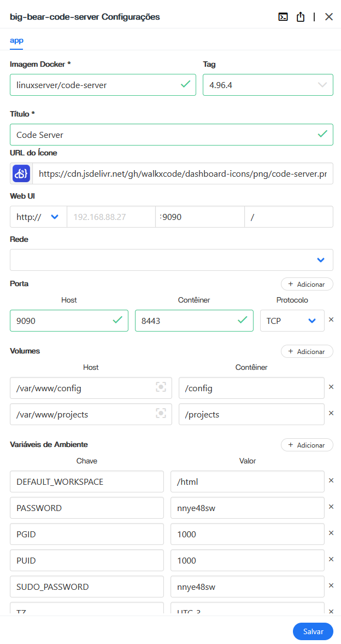341x644 pixels.
Task: Browse folder icon for /var/www/config
Action: pos(161,387)
